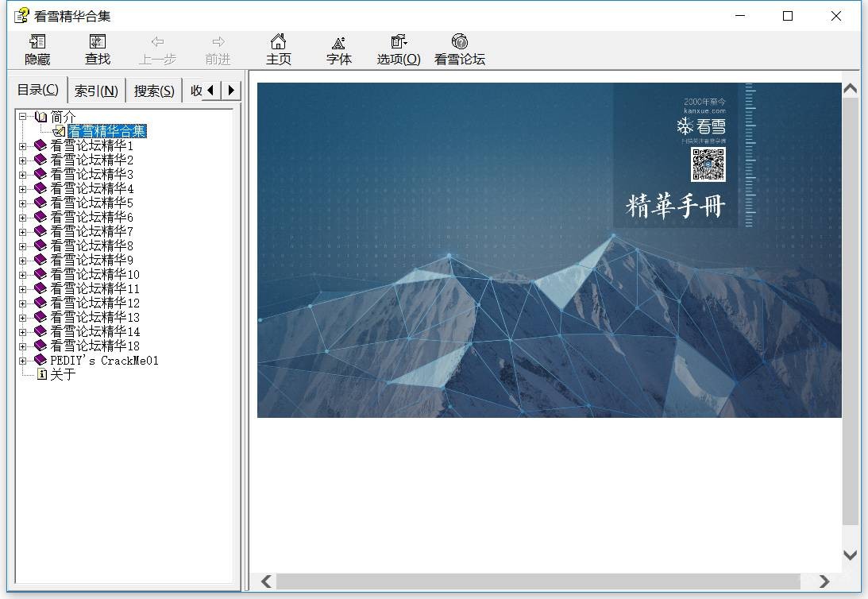
Task: Click the 上一步 back arrow icon
Action: click(158, 41)
